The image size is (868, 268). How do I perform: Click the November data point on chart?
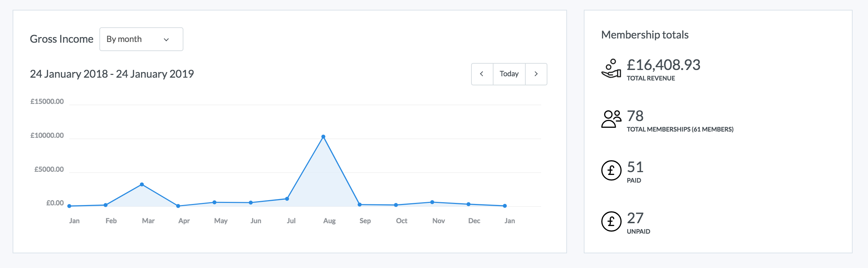point(432,202)
